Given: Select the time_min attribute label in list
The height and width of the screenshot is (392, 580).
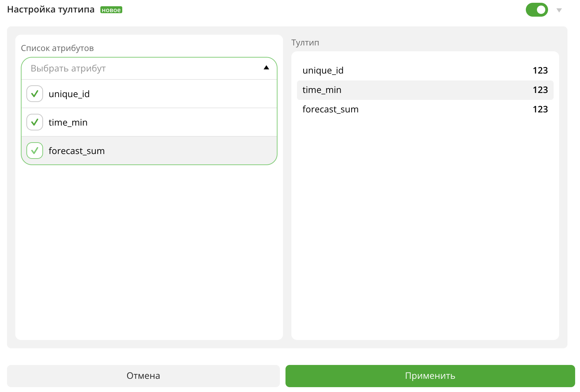Looking at the screenshot, I should (68, 122).
